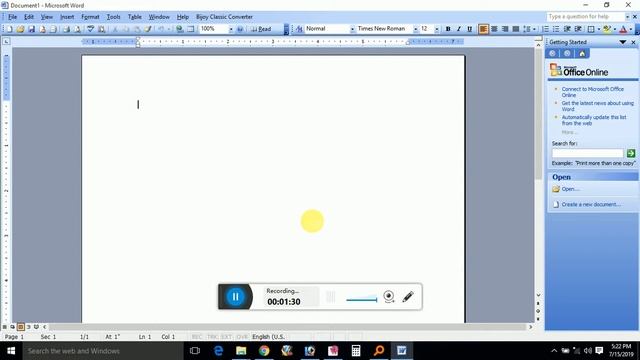Open the Style dropdown showing Normal
640x360 pixels.
[x=352, y=29]
